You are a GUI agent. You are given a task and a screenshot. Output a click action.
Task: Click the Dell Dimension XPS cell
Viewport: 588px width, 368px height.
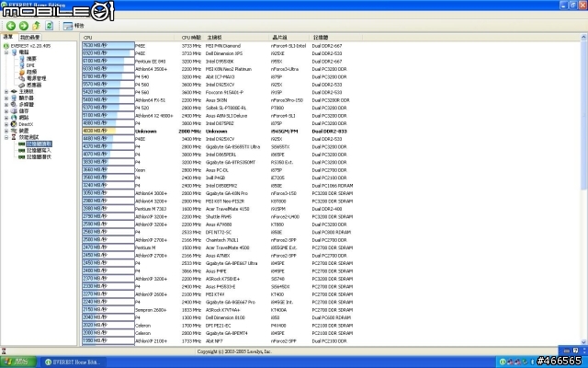tap(224, 53)
